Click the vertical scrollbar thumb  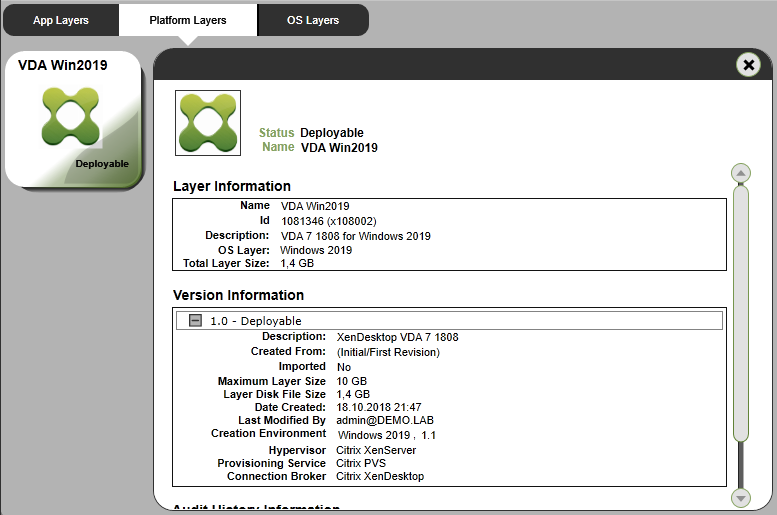coord(741,312)
